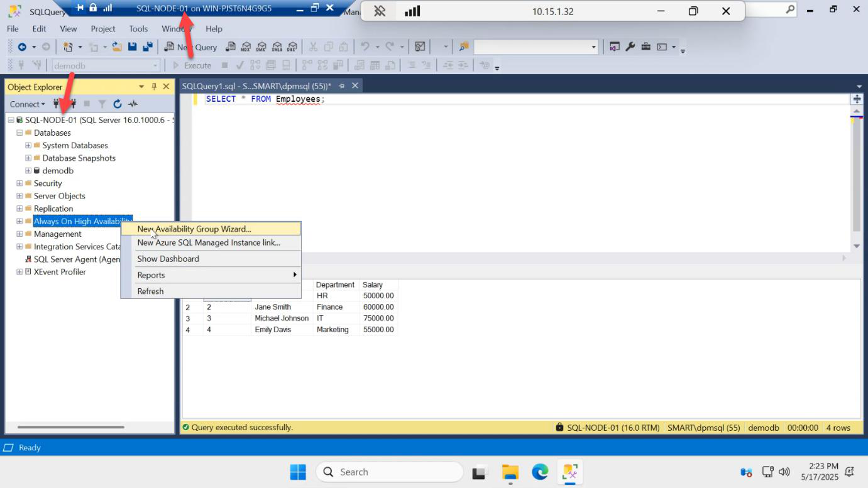868x488 pixels.
Task: Expand the Database Snapshots folder
Action: point(28,158)
